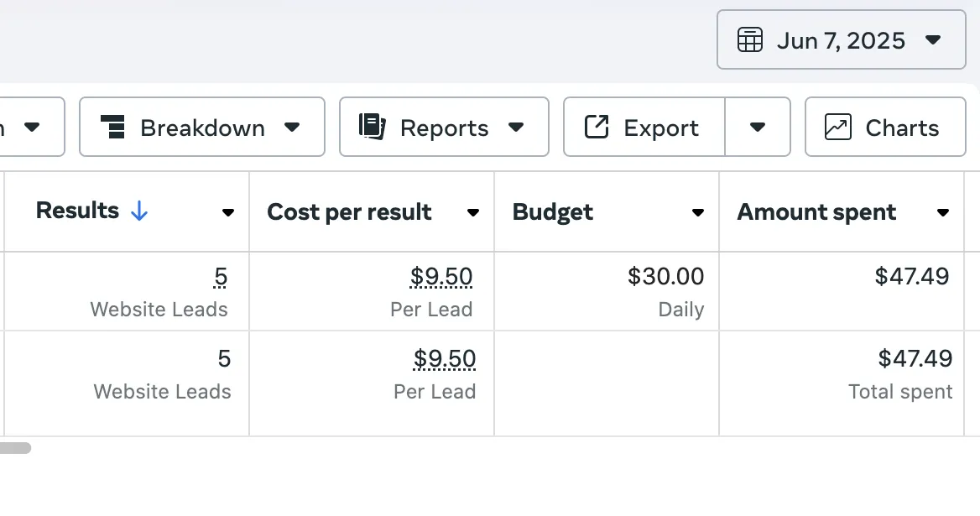Click the underlined $9.50 in first row
This screenshot has width=980, height=516.
[x=441, y=277]
